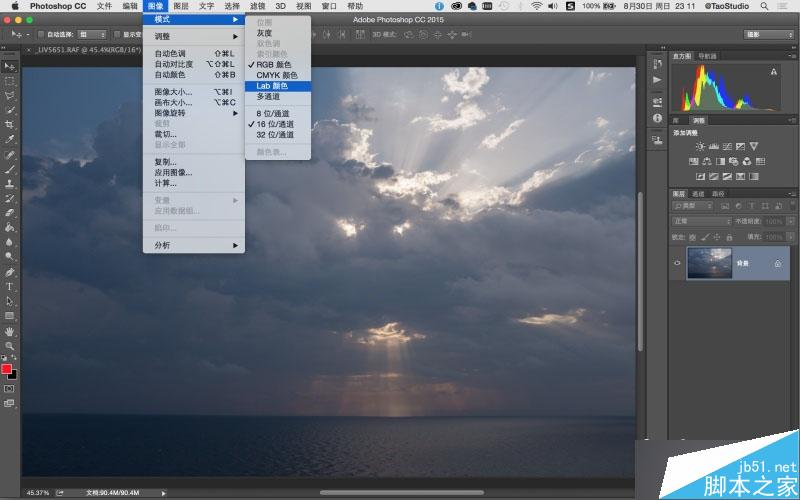The height and width of the screenshot is (500, 800).
Task: Click the Background layer thumbnail
Action: click(709, 263)
